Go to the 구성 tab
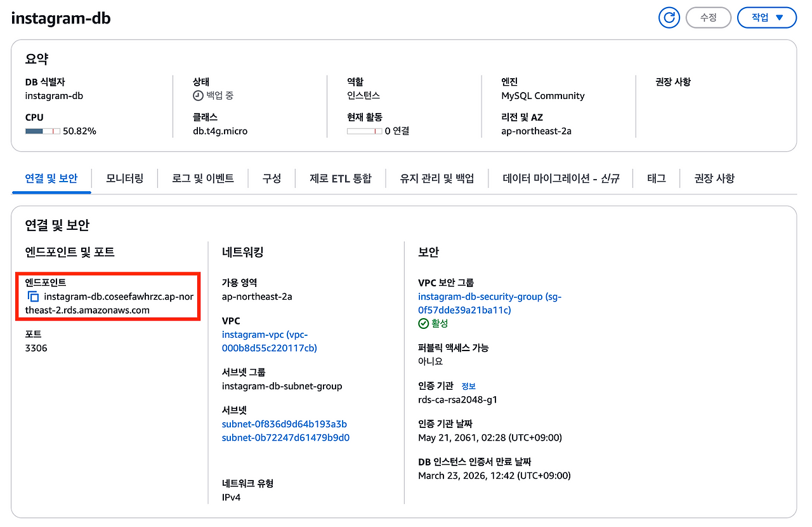Screen dimensions: 812x527 (272, 178)
